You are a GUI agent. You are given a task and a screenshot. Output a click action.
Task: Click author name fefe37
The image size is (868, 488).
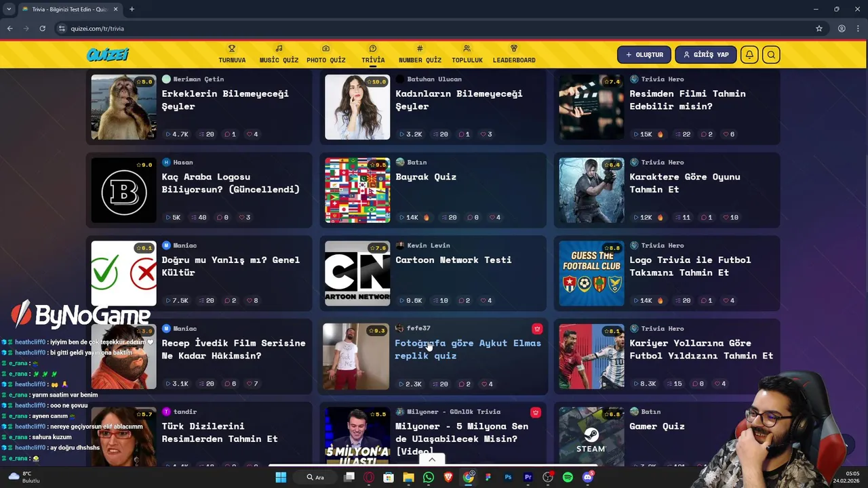click(418, 329)
